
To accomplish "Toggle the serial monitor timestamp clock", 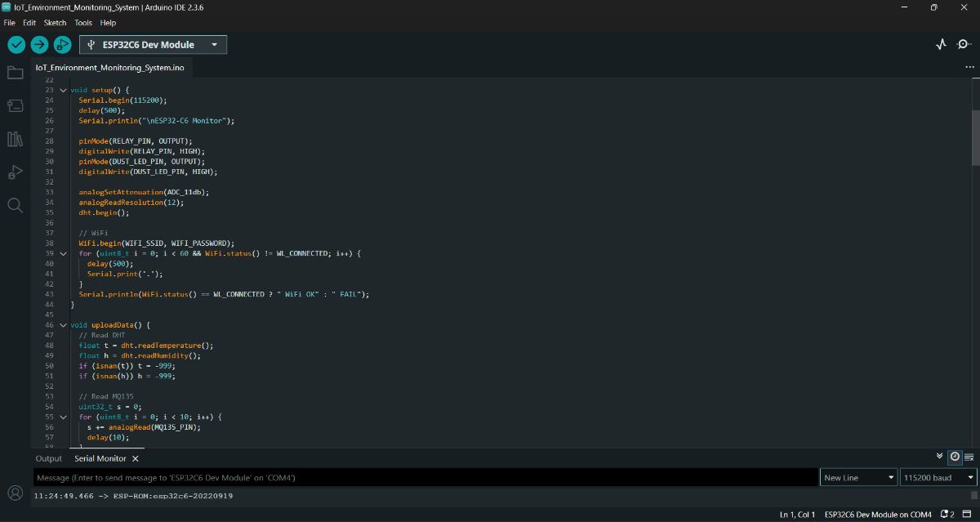I will point(955,457).
